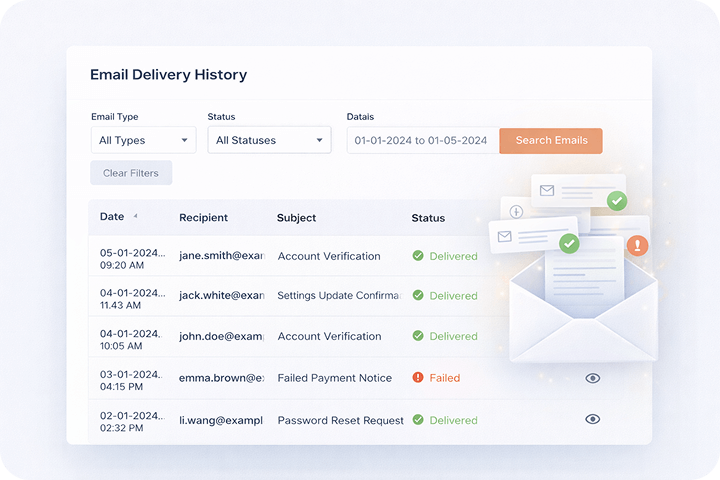Viewport: 720px width, 480px height.
Task: Open the jane.smith recipient entry
Action: (221, 256)
